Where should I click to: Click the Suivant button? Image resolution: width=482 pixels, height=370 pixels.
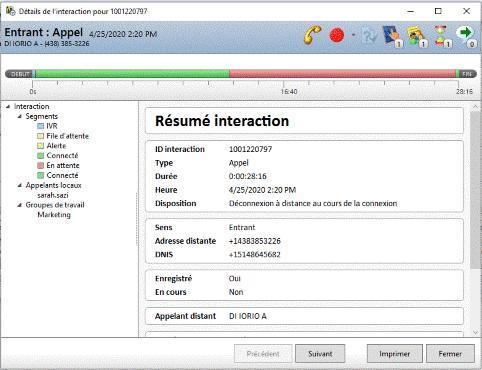(x=320, y=354)
